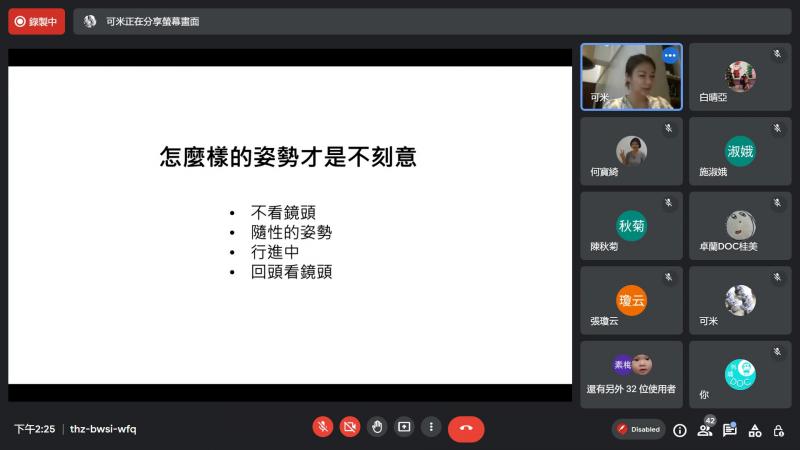Click the slide title 怎麼樣的姿勢才是不刻意

point(288,157)
